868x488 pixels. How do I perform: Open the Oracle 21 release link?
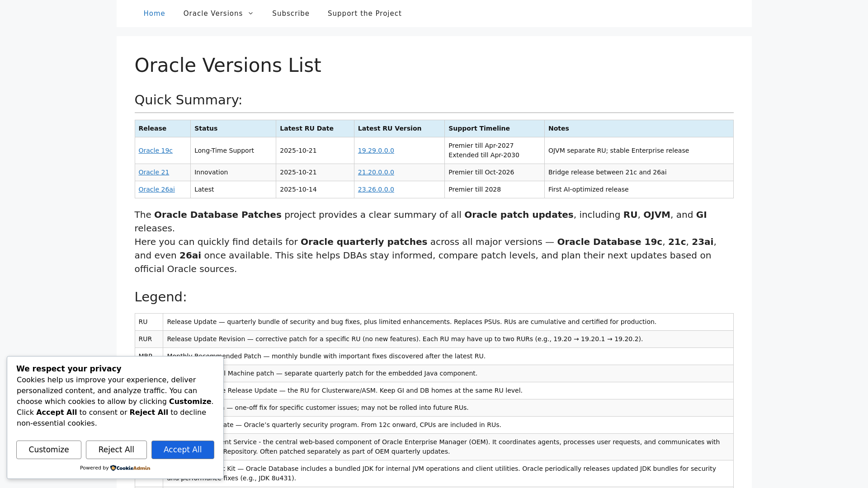coord(154,172)
